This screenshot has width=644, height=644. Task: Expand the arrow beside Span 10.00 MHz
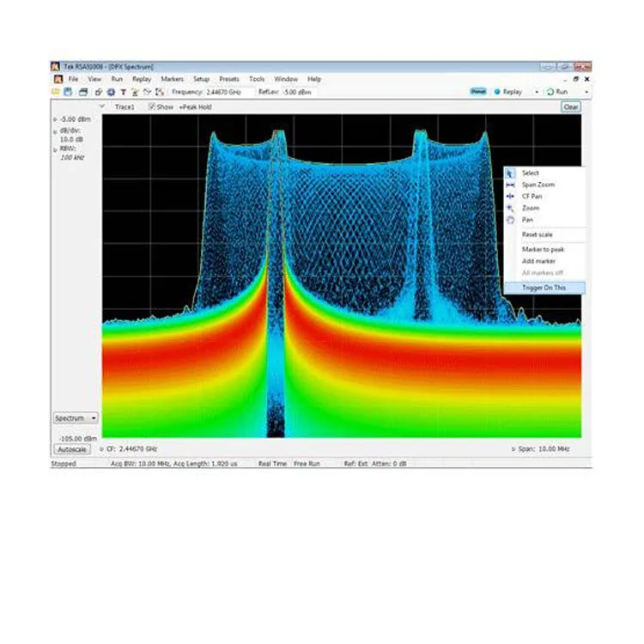pos(513,449)
